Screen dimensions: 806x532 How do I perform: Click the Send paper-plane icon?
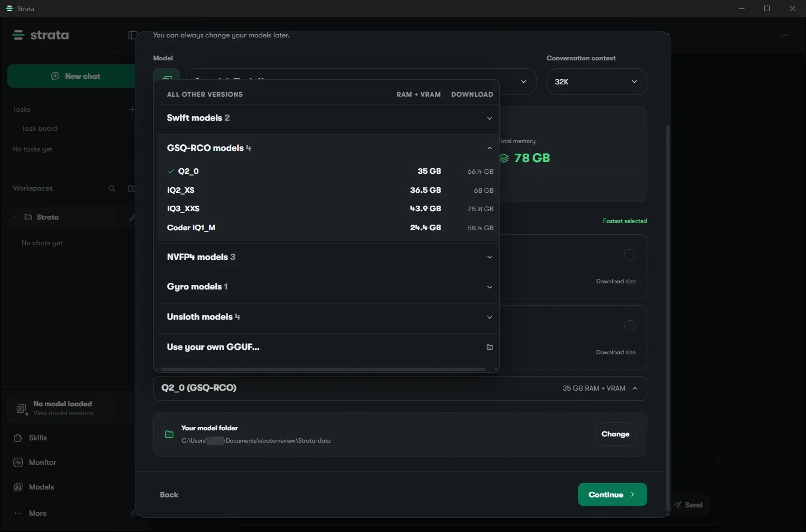(x=678, y=505)
